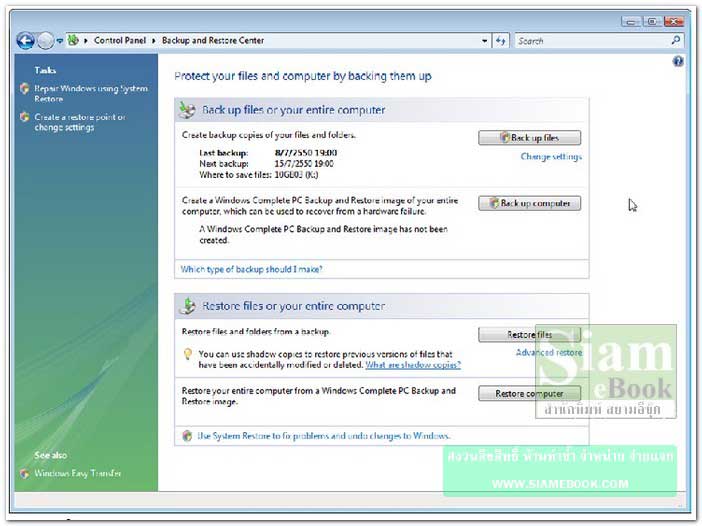Click the Back up files section header icon
The width and height of the screenshot is (702, 526).
point(187,110)
